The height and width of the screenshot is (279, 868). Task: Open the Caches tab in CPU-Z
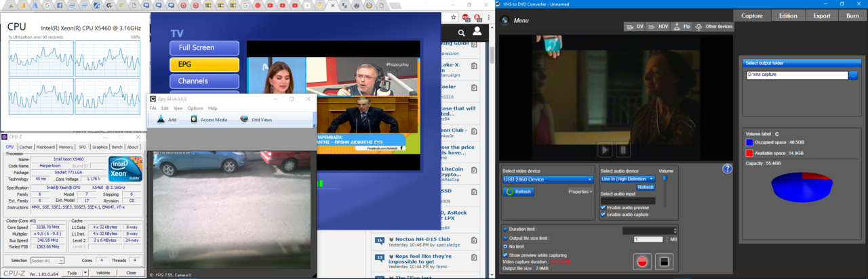[x=26, y=147]
